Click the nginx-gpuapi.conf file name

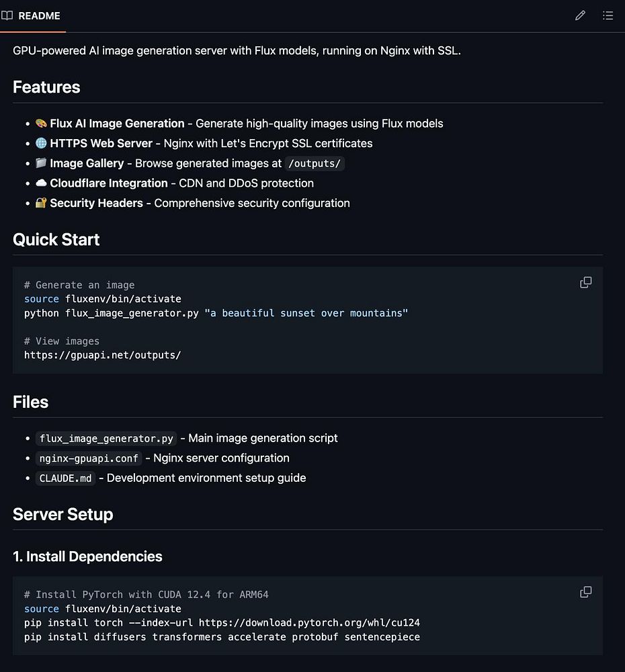point(89,458)
